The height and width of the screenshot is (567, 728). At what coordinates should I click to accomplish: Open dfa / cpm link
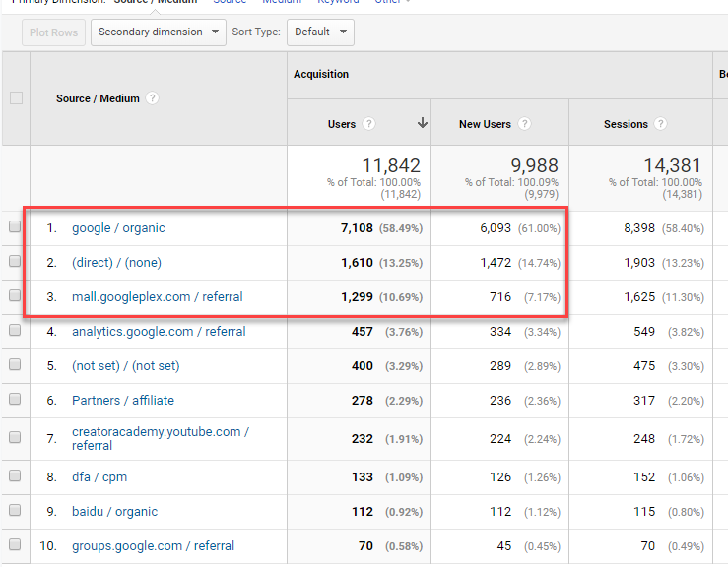pyautogui.click(x=99, y=477)
